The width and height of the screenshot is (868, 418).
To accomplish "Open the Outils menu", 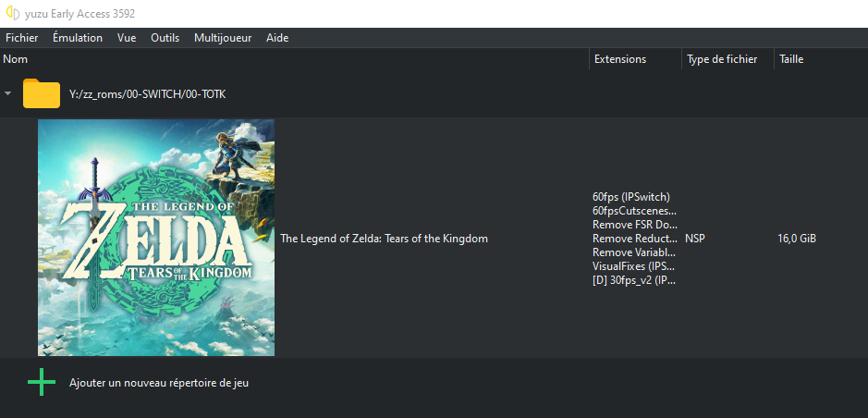I will tap(165, 38).
